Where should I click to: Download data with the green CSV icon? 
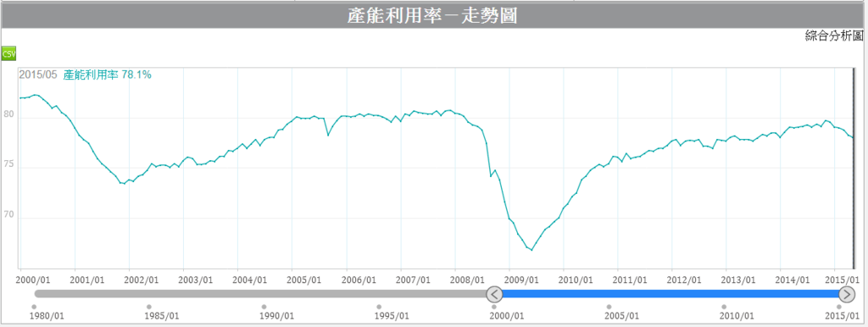pos(8,53)
